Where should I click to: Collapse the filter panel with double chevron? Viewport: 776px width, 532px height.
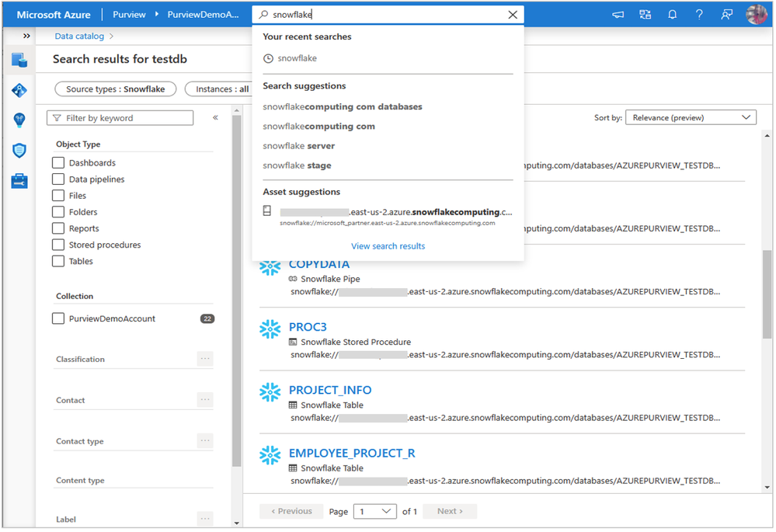[x=215, y=118]
